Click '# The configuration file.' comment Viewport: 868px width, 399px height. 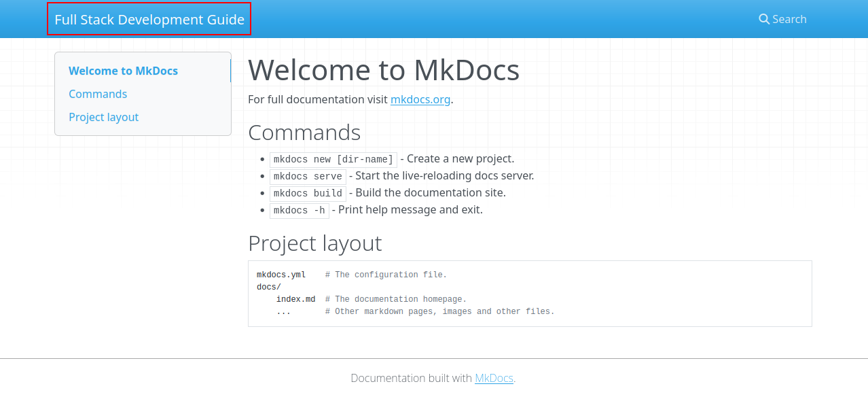pos(386,275)
